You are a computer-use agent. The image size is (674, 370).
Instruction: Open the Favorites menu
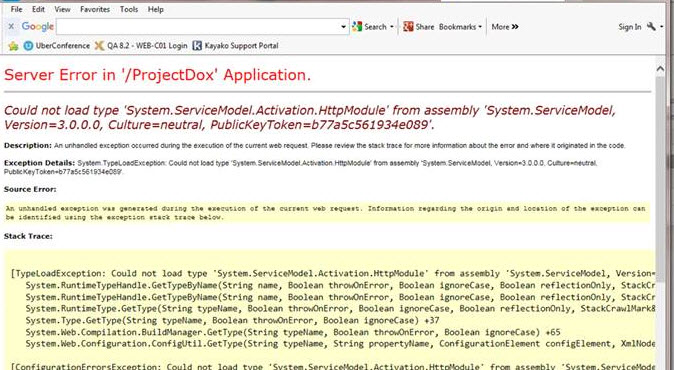[x=95, y=9]
